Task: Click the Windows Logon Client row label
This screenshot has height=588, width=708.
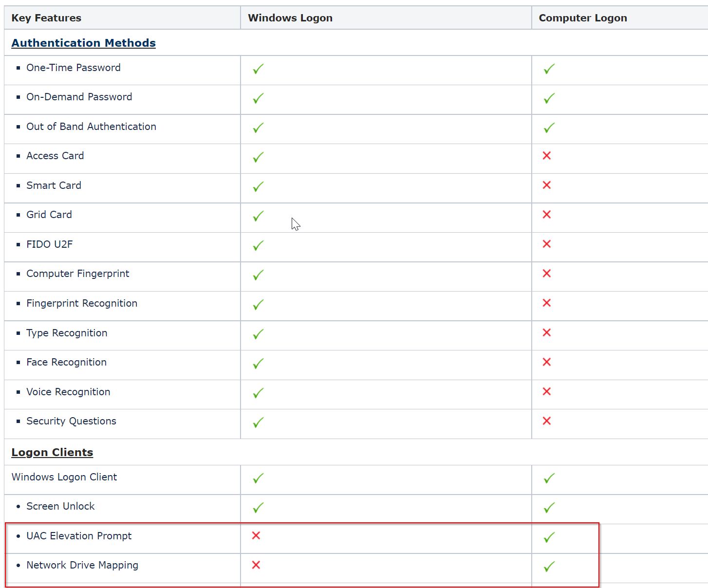Action: [64, 477]
